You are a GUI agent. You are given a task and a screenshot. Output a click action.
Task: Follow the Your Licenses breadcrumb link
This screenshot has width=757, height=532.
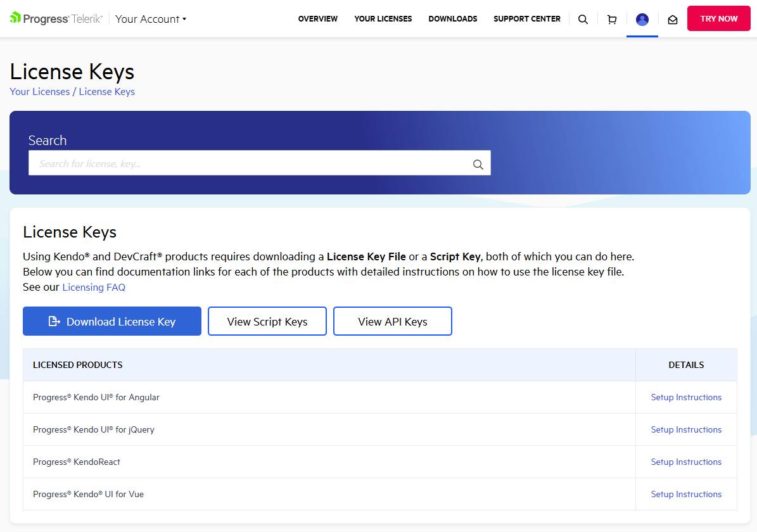coord(39,92)
